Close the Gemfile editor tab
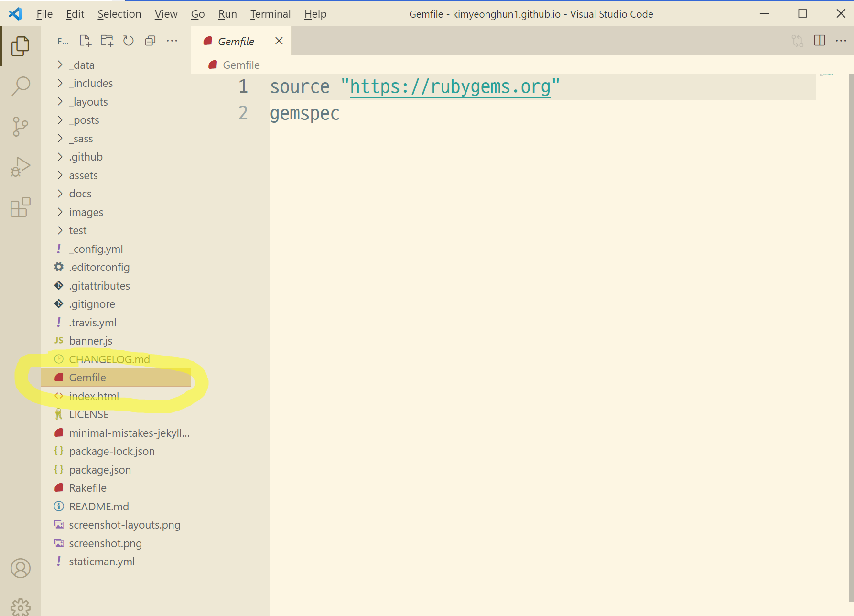Screen dimensions: 854x616 coord(279,41)
